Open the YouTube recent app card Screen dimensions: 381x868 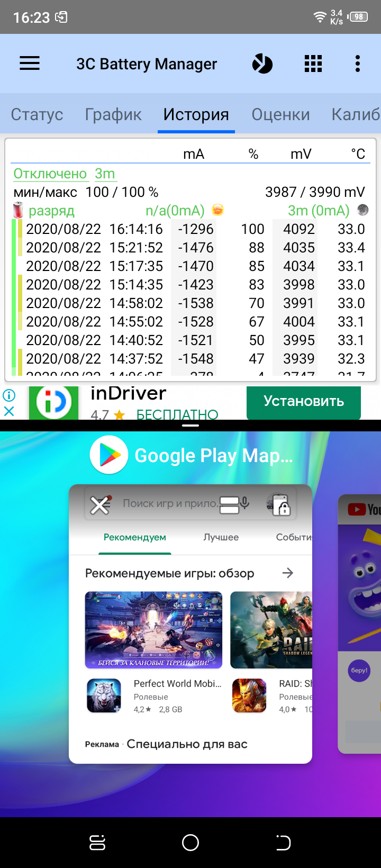coord(359,625)
